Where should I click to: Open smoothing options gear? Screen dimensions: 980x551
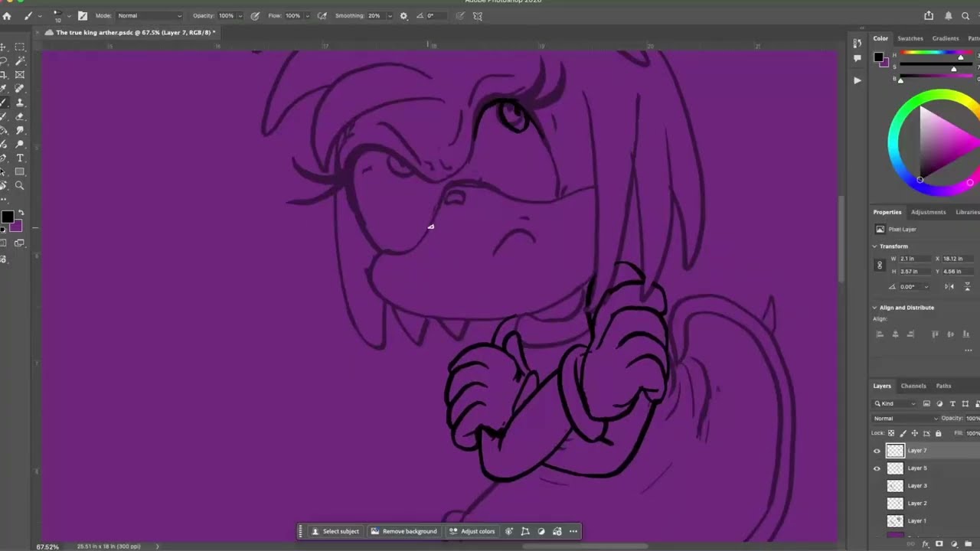[403, 15]
